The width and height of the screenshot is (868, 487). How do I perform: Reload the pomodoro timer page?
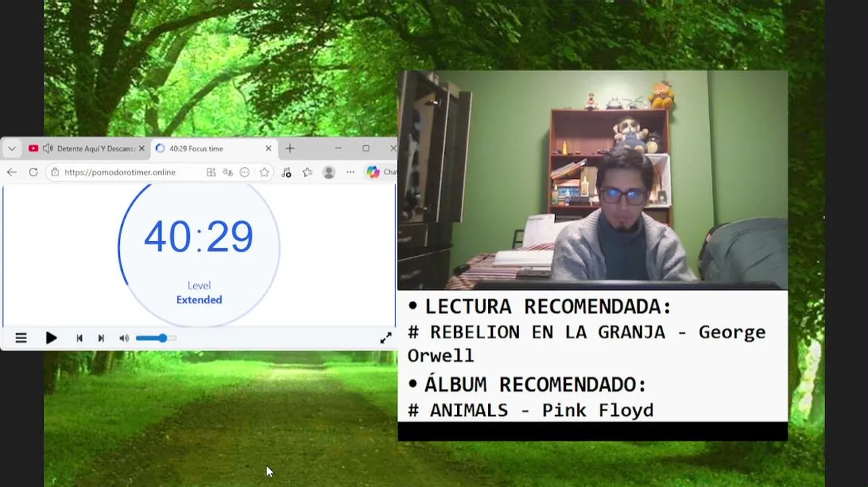(33, 172)
